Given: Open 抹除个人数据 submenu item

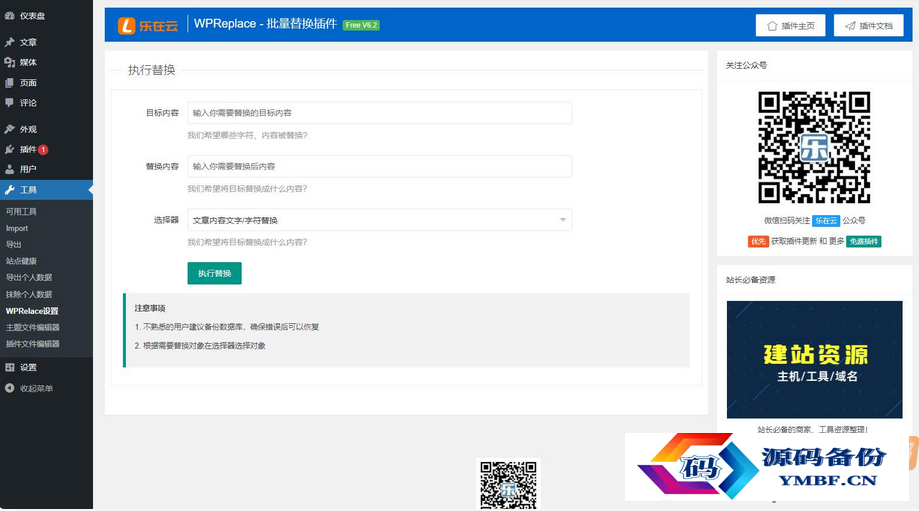Looking at the screenshot, I should (29, 295).
